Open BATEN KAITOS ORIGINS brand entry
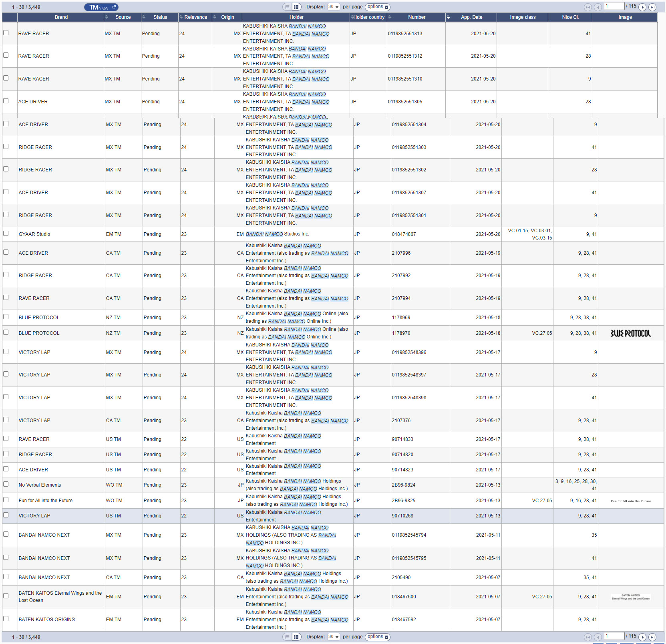666x644 pixels. (46, 620)
